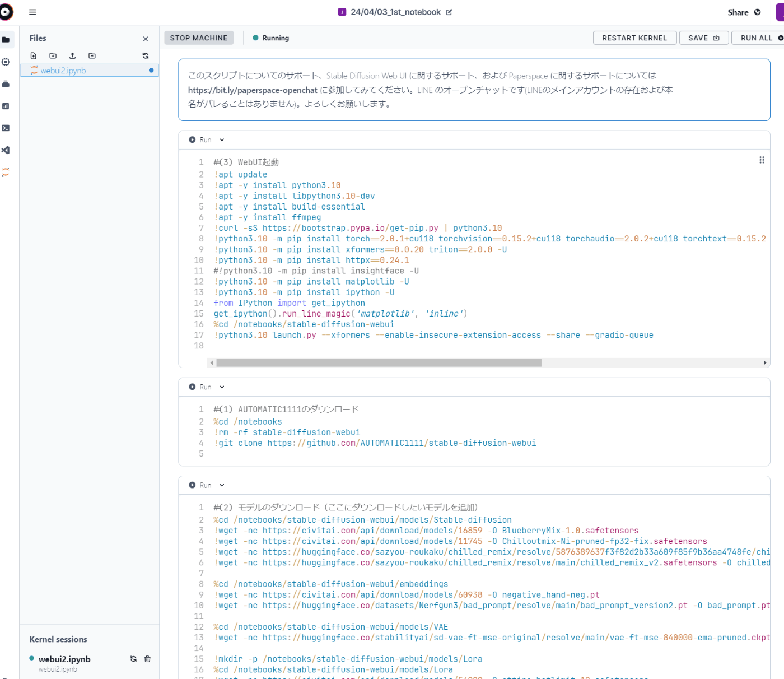Edit the notebook title with pencil icon

click(x=449, y=12)
